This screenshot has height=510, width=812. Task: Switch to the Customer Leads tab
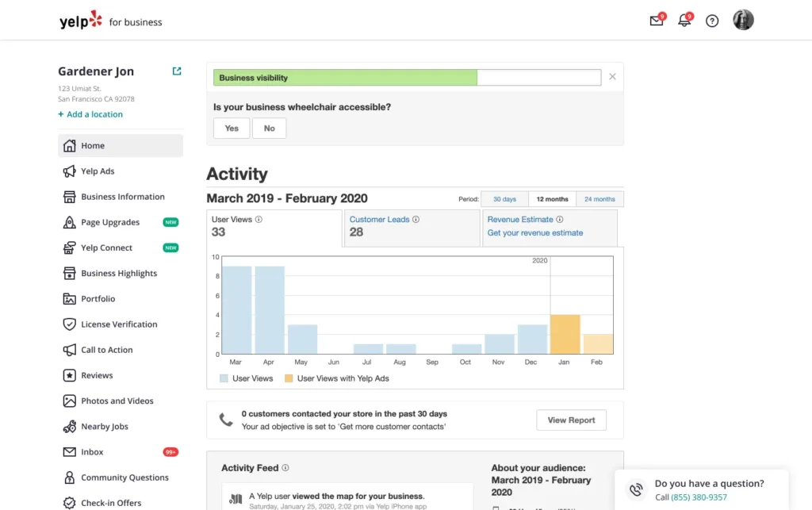pyautogui.click(x=412, y=228)
